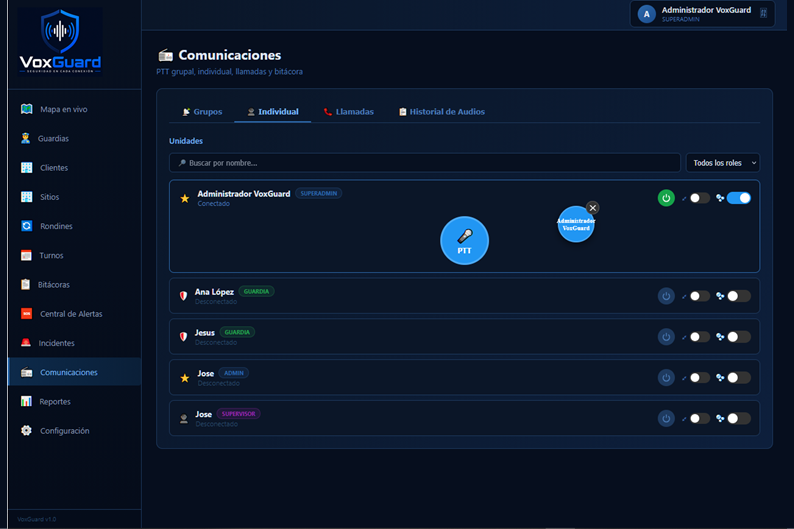Open Comunicaciones in the sidebar

[x=75, y=372]
